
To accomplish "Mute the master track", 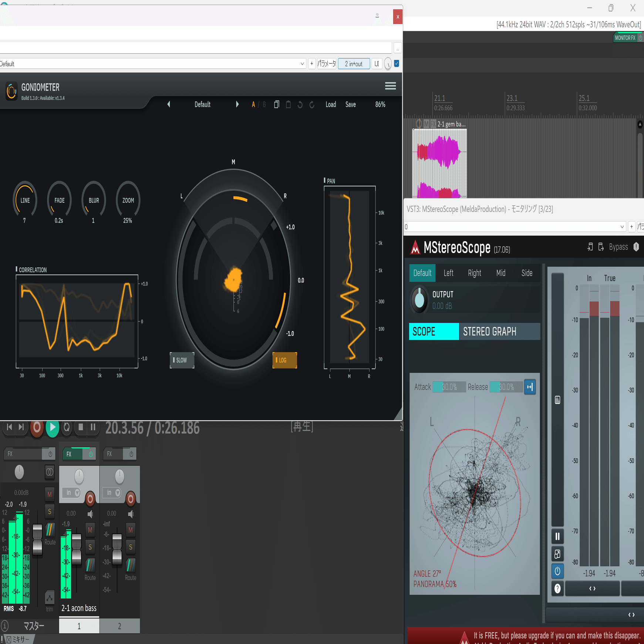I will pos(50,494).
